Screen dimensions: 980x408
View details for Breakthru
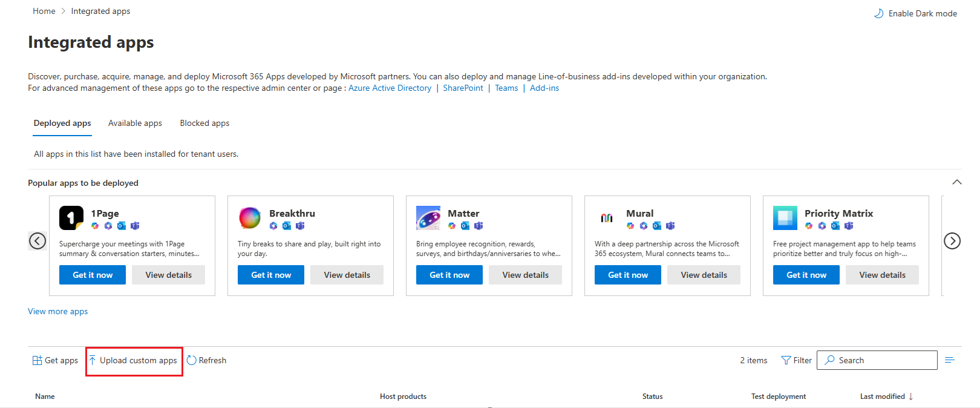pos(347,275)
